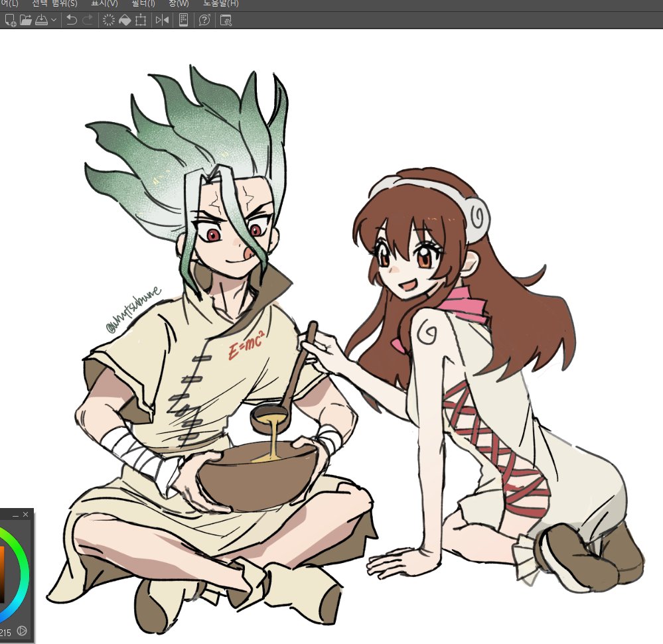Image resolution: width=663 pixels, height=644 pixels.
Task: Open the 필터(I) menu
Action: (x=143, y=4)
